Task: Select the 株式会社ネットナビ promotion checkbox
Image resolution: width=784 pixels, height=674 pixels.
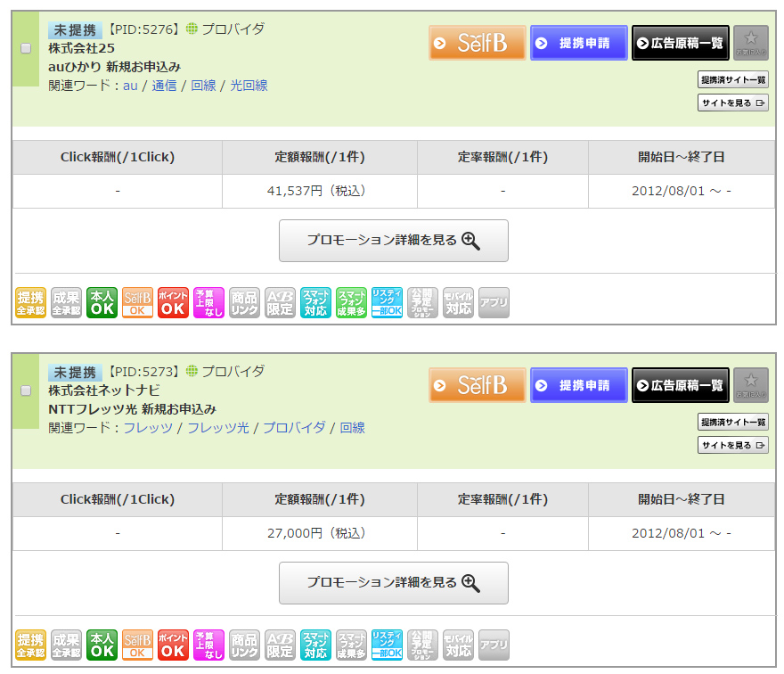Action: pyautogui.click(x=26, y=390)
